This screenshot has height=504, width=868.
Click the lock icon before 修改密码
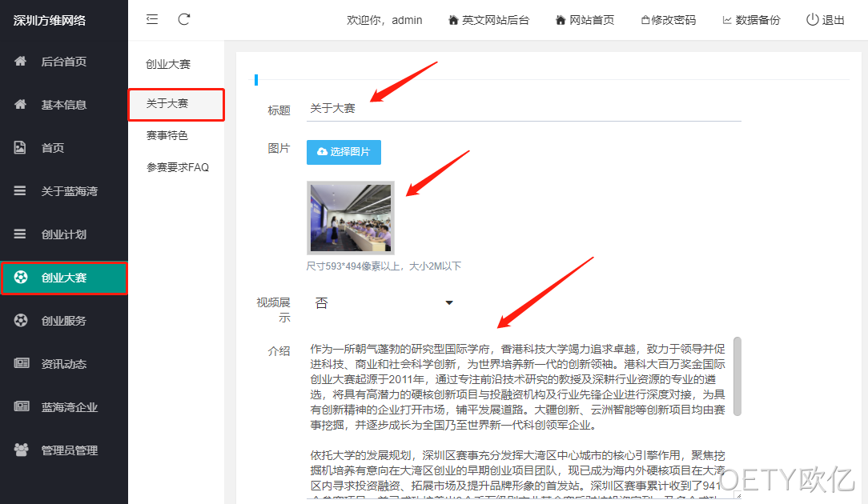click(x=645, y=21)
